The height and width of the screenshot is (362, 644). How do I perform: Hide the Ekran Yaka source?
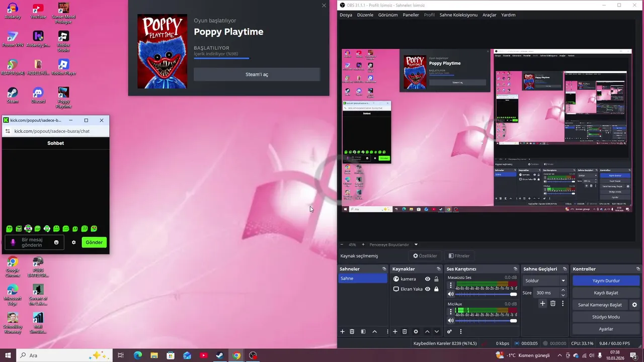[x=428, y=289]
